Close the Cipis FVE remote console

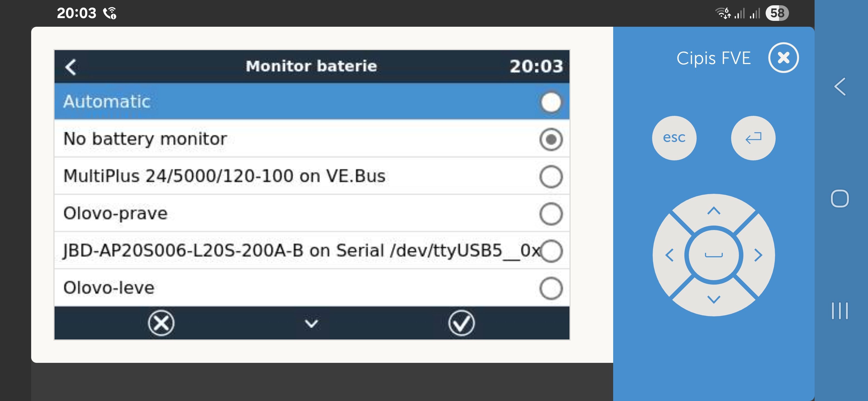783,58
